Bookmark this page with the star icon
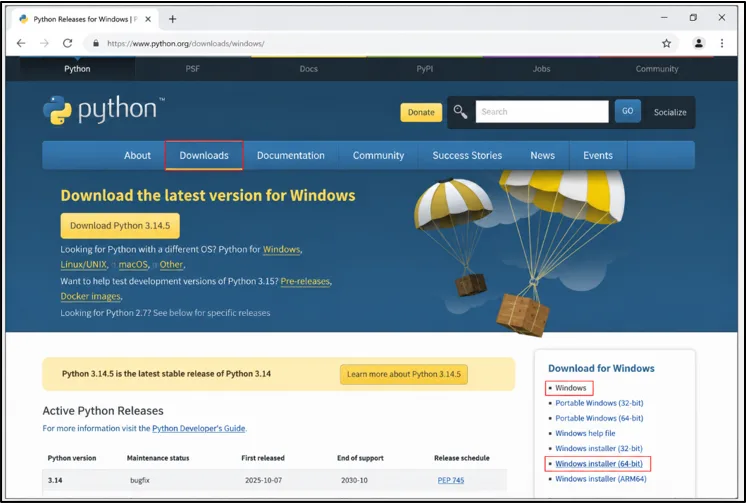 (x=667, y=43)
